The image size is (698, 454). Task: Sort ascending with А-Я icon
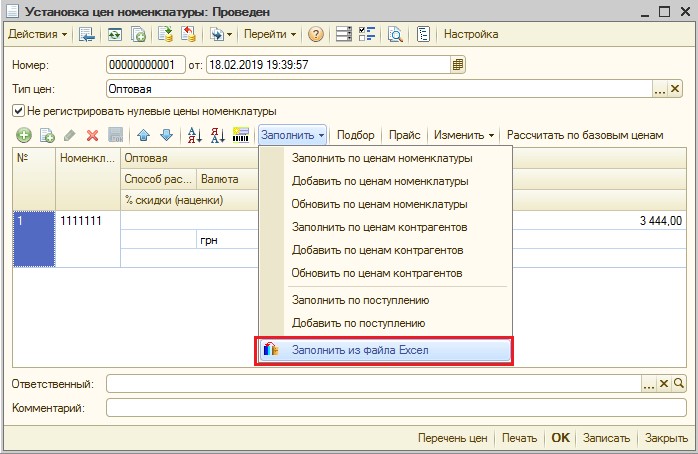click(195, 135)
